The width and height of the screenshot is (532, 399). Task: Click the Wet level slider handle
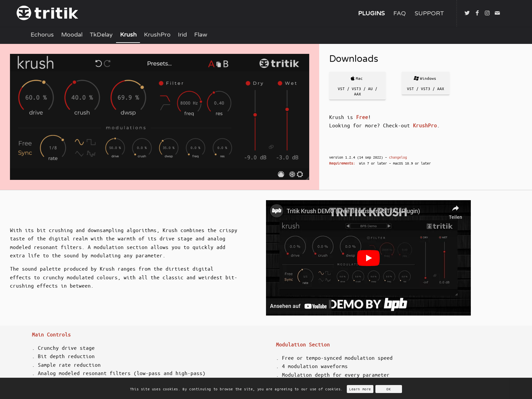point(287,109)
